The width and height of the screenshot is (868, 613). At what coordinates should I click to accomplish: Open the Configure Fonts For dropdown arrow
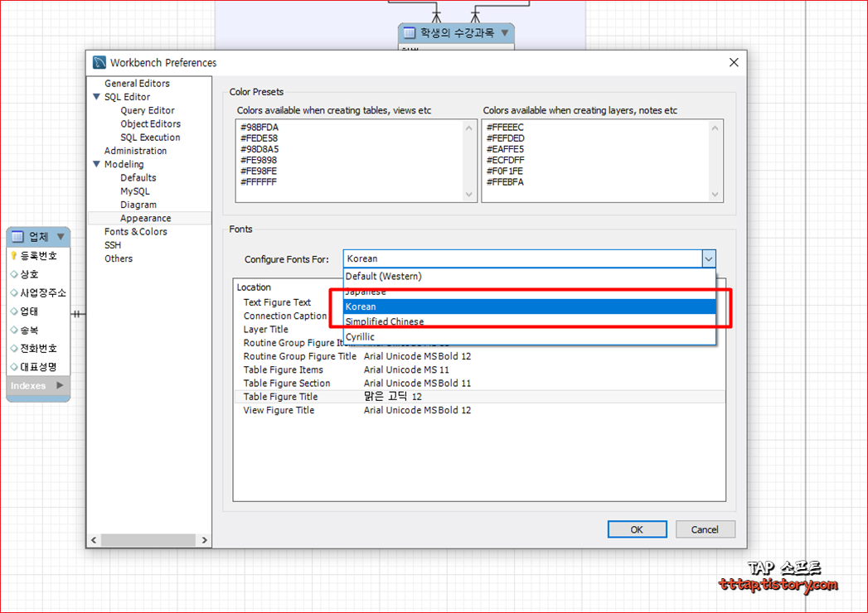pos(709,259)
